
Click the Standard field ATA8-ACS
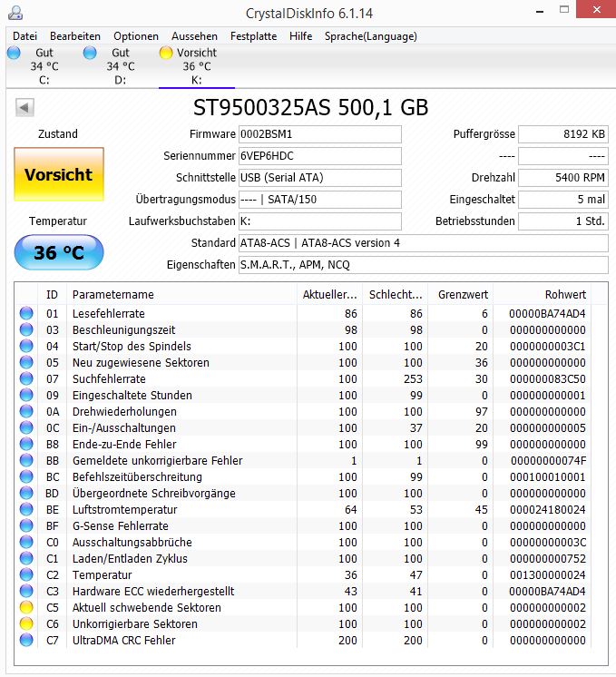point(424,243)
